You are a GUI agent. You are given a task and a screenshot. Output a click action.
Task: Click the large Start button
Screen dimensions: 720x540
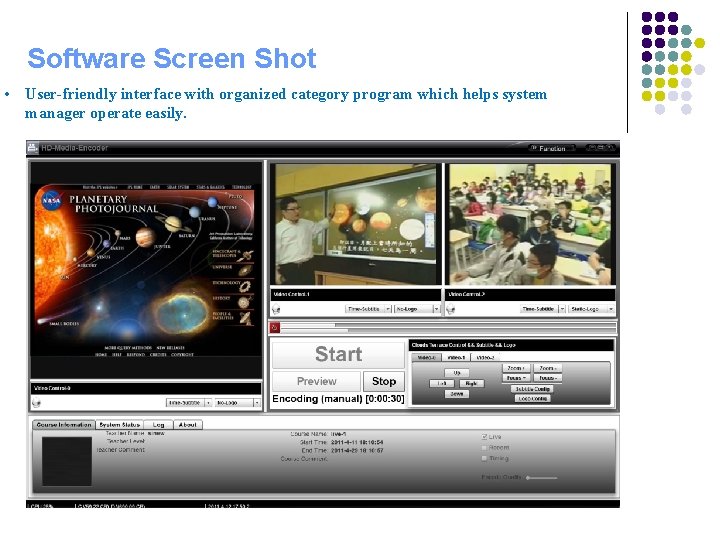point(338,354)
